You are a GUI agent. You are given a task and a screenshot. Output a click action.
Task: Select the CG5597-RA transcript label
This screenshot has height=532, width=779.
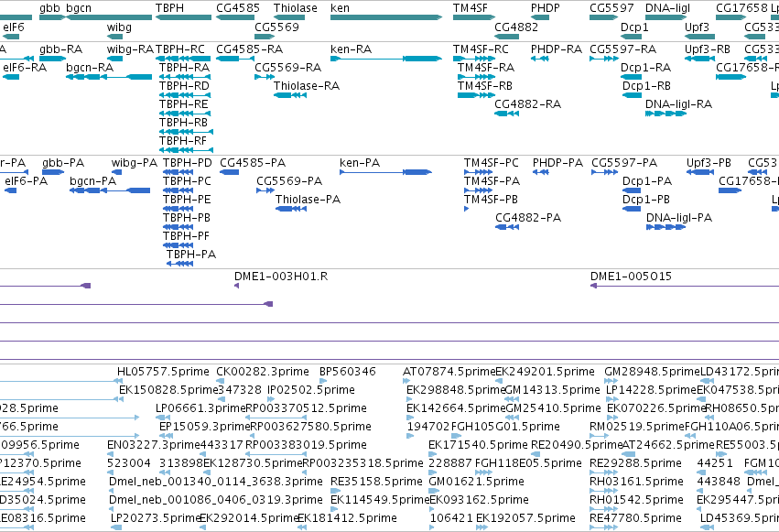(x=623, y=49)
